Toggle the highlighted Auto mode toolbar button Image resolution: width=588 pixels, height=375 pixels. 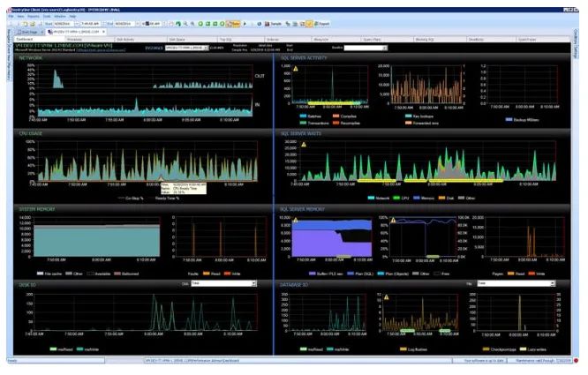(x=233, y=24)
